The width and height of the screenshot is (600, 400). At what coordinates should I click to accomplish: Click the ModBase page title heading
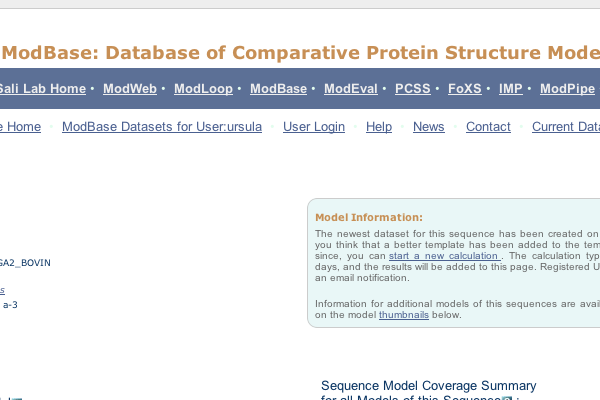tap(300, 52)
